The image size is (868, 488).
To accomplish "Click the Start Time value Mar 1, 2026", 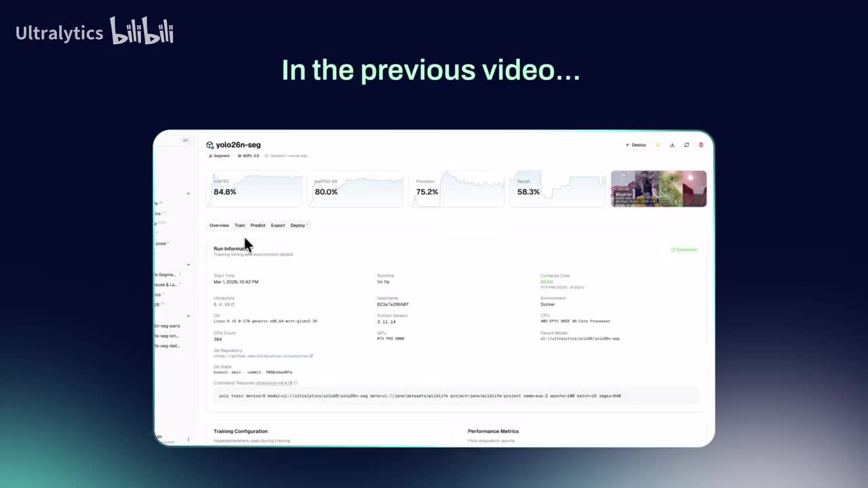I will pyautogui.click(x=236, y=282).
